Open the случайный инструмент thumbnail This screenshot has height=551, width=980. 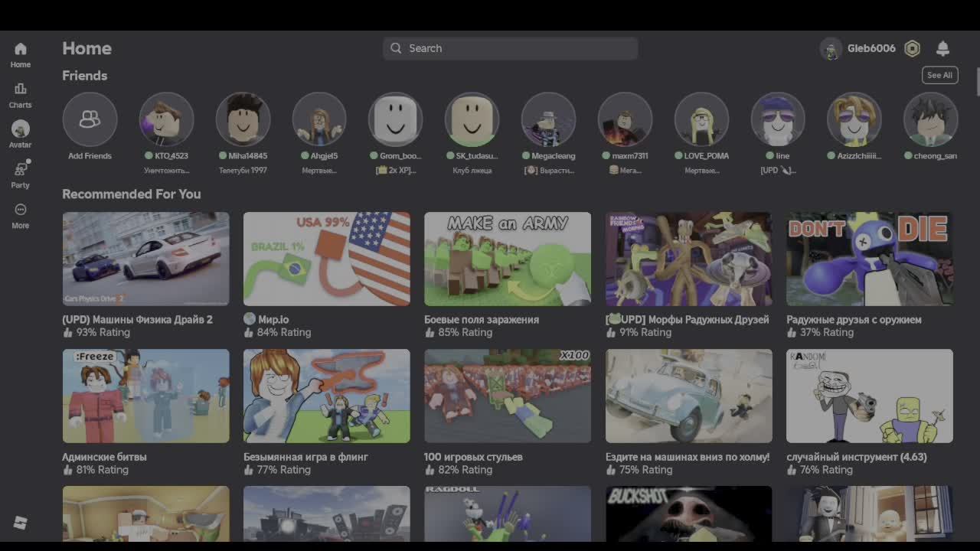870,396
